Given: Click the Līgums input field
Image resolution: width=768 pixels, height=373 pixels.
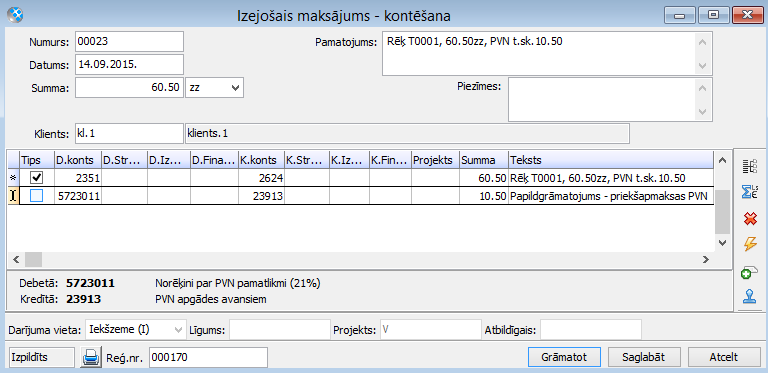Looking at the screenshot, I should [x=280, y=330].
